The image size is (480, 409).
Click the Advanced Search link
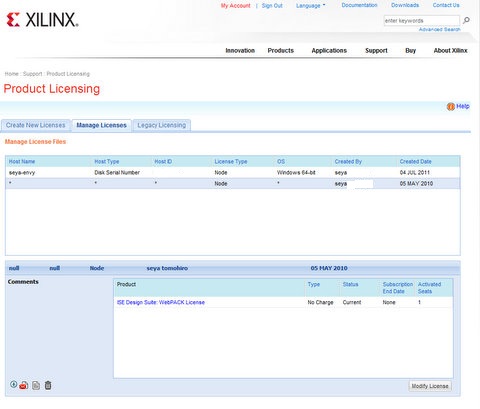click(x=440, y=30)
